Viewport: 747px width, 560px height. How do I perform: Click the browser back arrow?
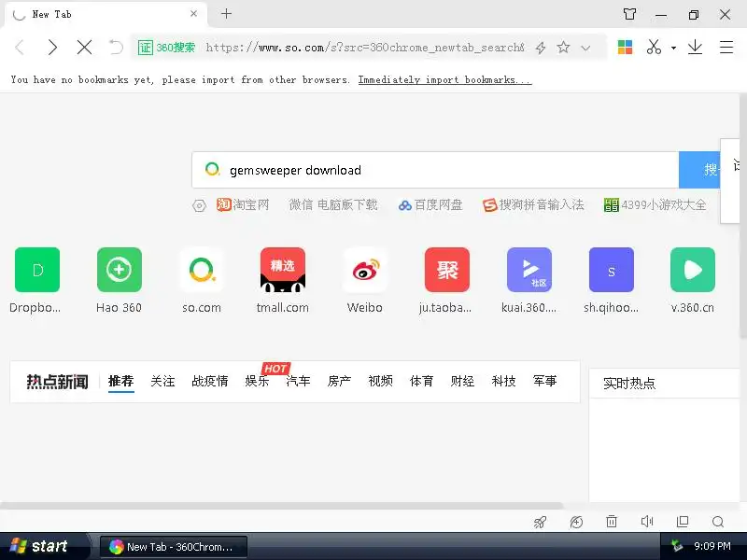(20, 48)
